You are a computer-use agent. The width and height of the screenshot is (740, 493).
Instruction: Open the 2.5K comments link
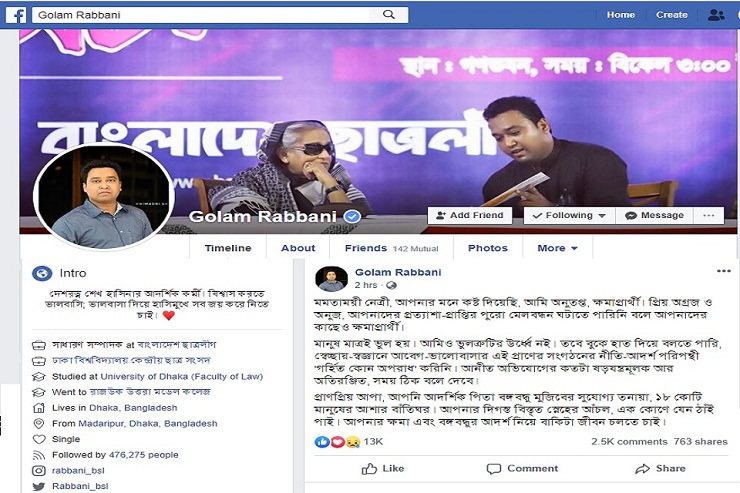[x=629, y=442]
